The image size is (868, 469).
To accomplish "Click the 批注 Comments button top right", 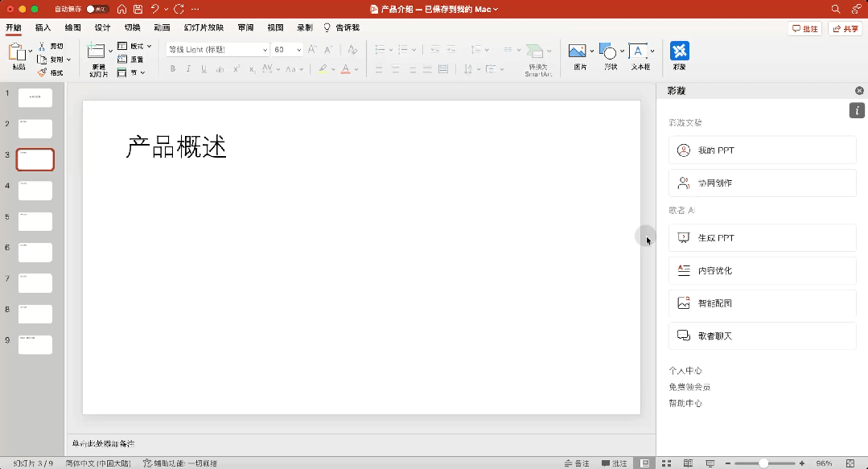I will [x=805, y=29].
